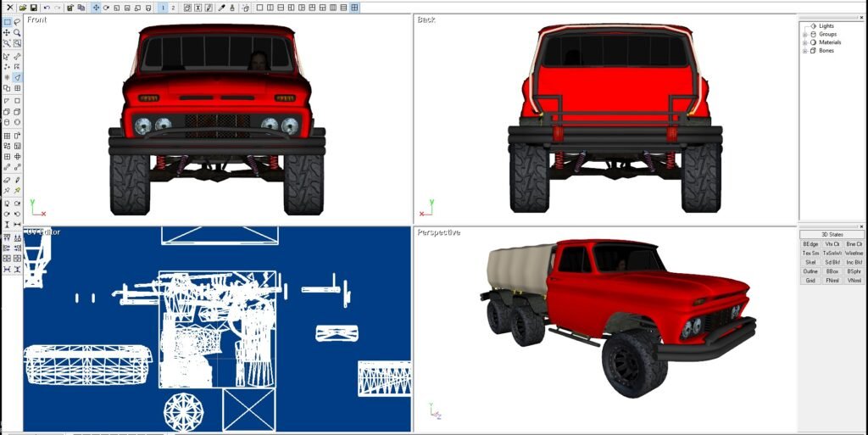Expand the Groups tree node
This screenshot has height=435, width=868.
[804, 34]
